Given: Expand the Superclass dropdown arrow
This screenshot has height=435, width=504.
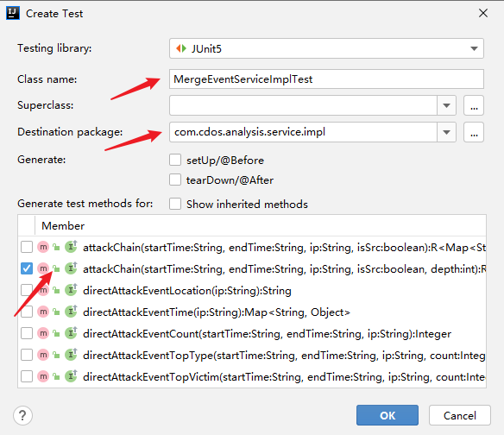Looking at the screenshot, I should pyautogui.click(x=446, y=105).
